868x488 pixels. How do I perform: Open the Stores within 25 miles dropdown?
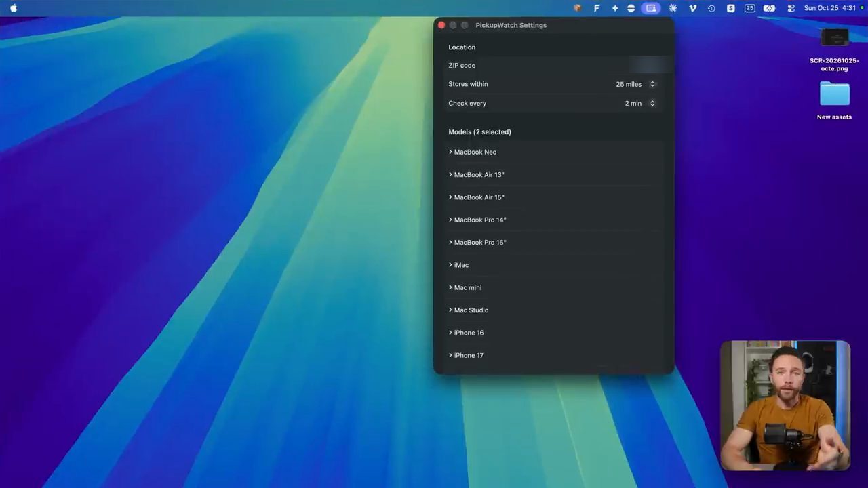pos(635,84)
